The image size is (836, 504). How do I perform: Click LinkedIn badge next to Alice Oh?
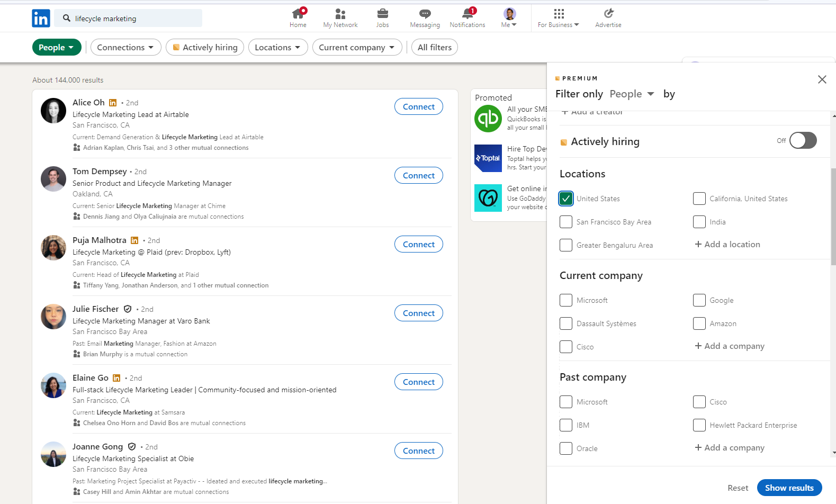(113, 103)
